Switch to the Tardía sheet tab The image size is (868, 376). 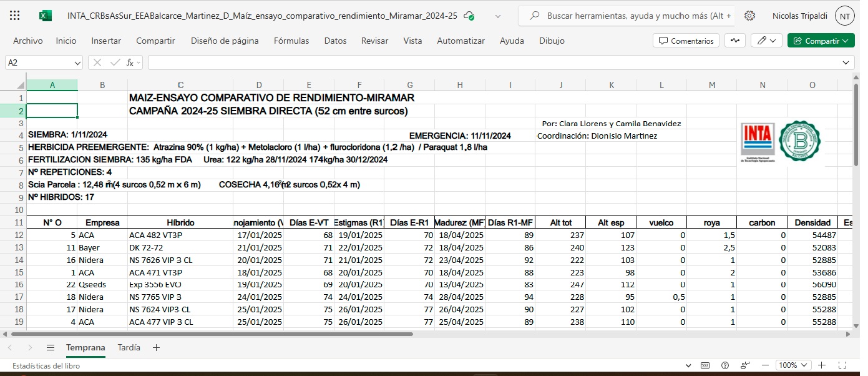(129, 347)
